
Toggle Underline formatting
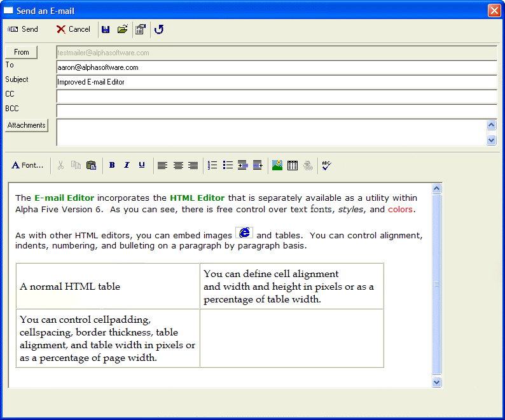142,165
